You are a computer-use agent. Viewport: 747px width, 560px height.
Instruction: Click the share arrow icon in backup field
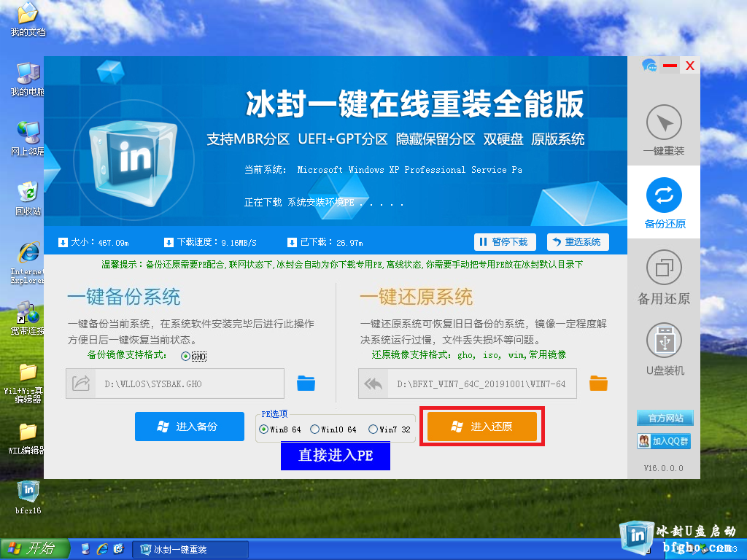click(81, 384)
